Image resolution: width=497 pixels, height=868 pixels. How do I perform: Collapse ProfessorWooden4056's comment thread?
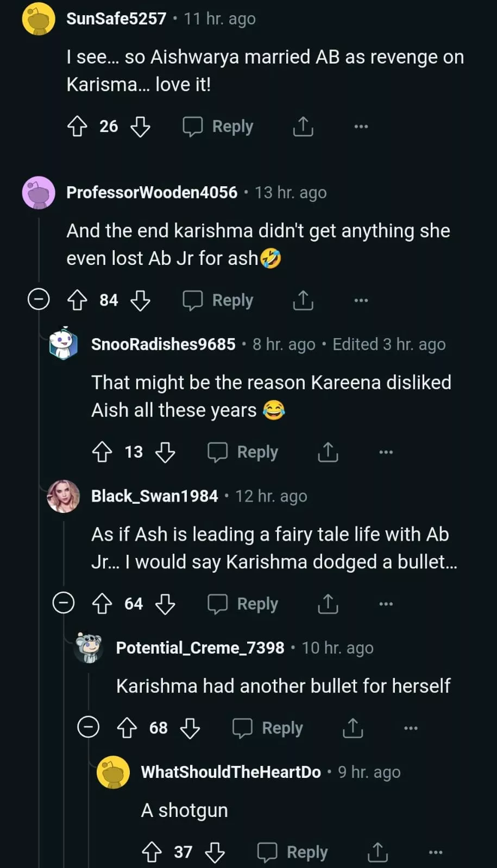click(39, 300)
